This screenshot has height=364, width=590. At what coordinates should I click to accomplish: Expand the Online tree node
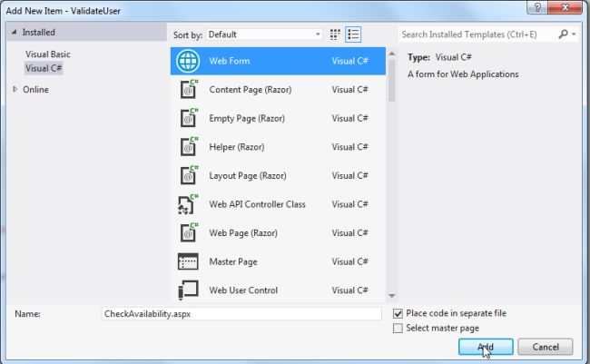15,89
